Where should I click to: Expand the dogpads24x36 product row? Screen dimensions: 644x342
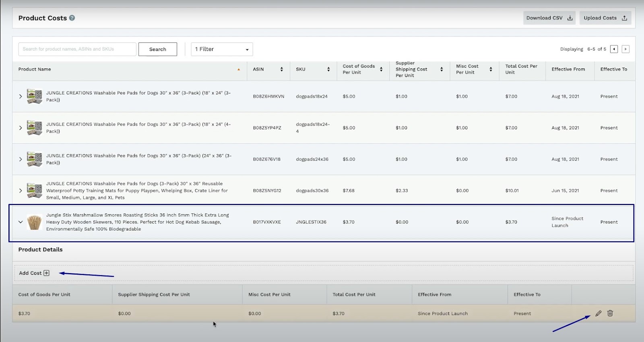click(21, 159)
